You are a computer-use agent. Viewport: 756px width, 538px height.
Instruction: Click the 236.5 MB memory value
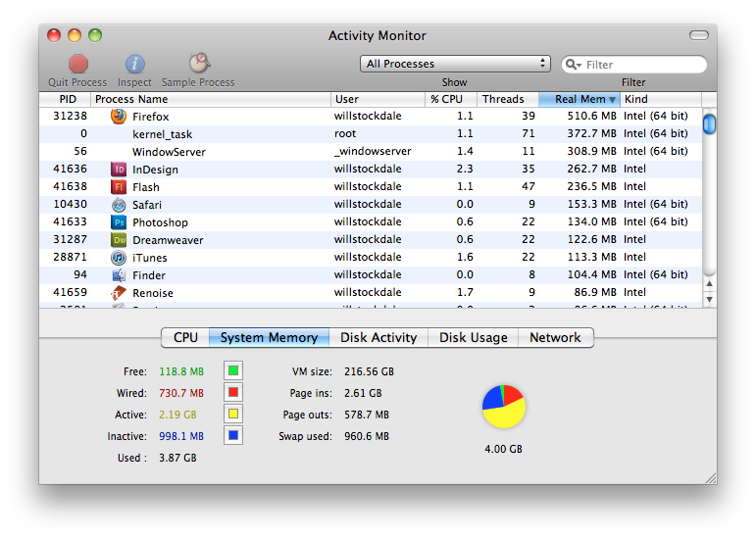pos(591,186)
